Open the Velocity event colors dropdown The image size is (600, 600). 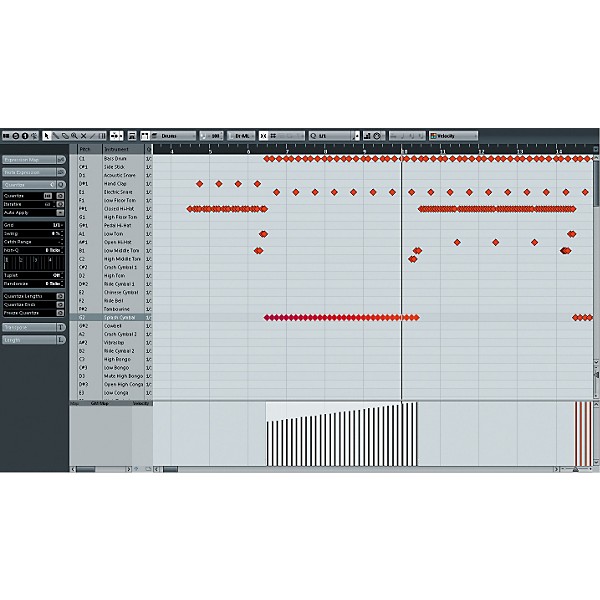453,136
